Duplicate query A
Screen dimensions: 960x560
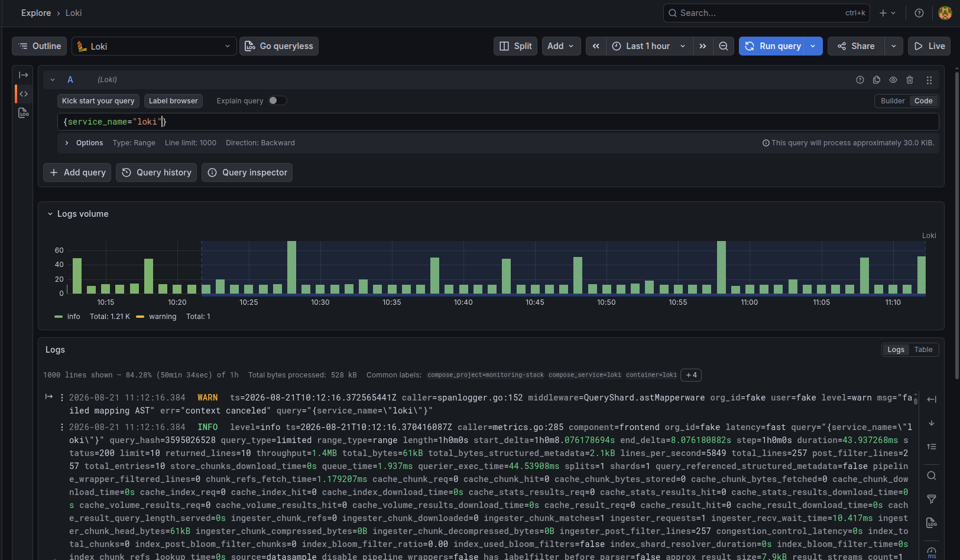(877, 80)
